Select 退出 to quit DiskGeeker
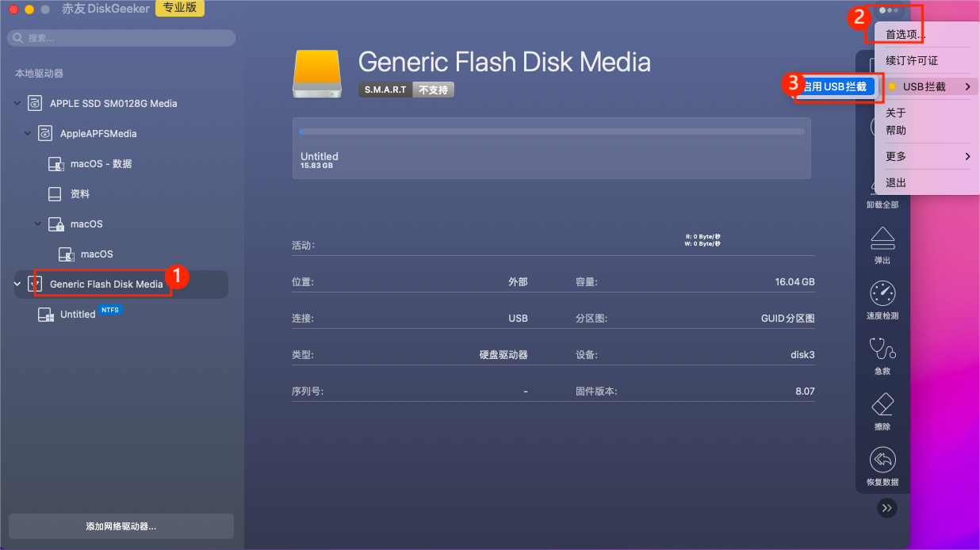The width and height of the screenshot is (980, 550). (x=895, y=181)
